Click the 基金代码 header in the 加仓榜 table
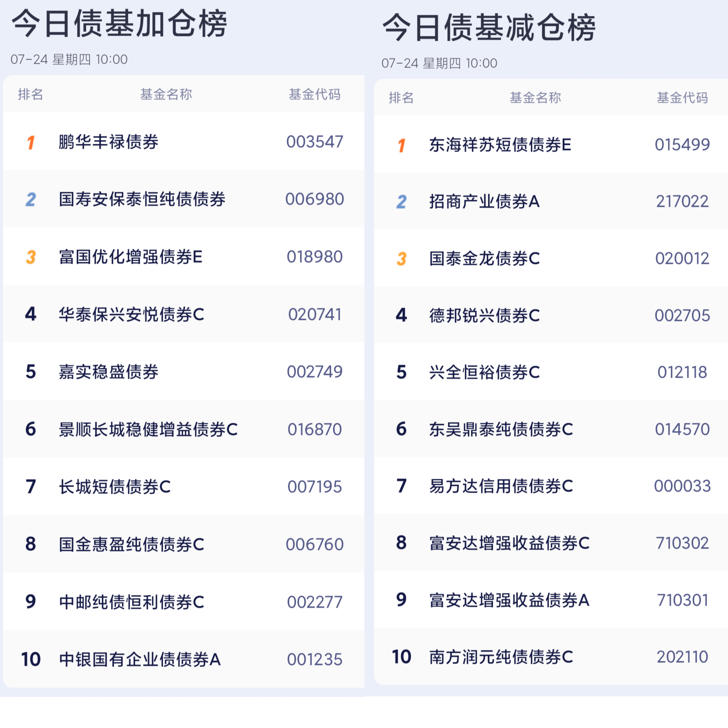The image size is (728, 728). (315, 94)
